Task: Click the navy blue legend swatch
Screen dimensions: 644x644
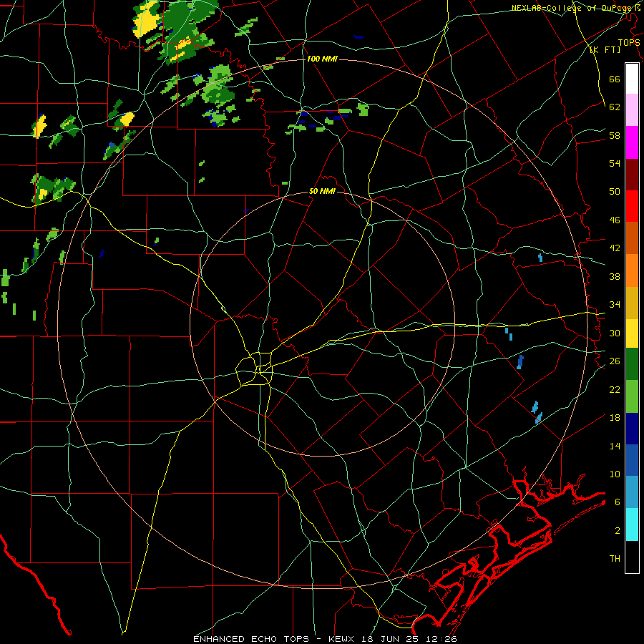Action: (x=632, y=429)
